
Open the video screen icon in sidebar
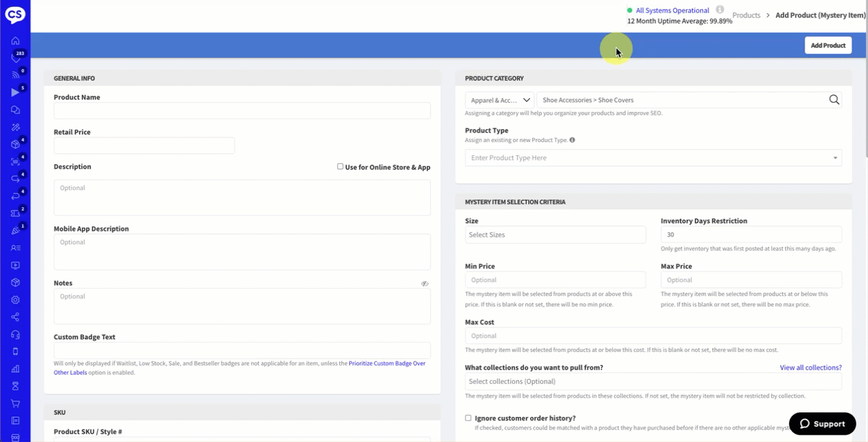coord(15,265)
